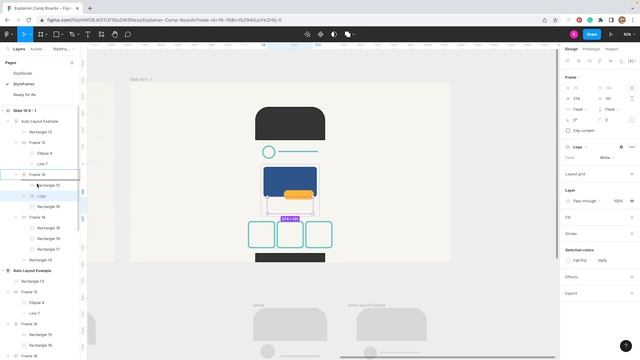640x360 pixels.
Task: Switch to the Prototype tab
Action: tap(591, 49)
